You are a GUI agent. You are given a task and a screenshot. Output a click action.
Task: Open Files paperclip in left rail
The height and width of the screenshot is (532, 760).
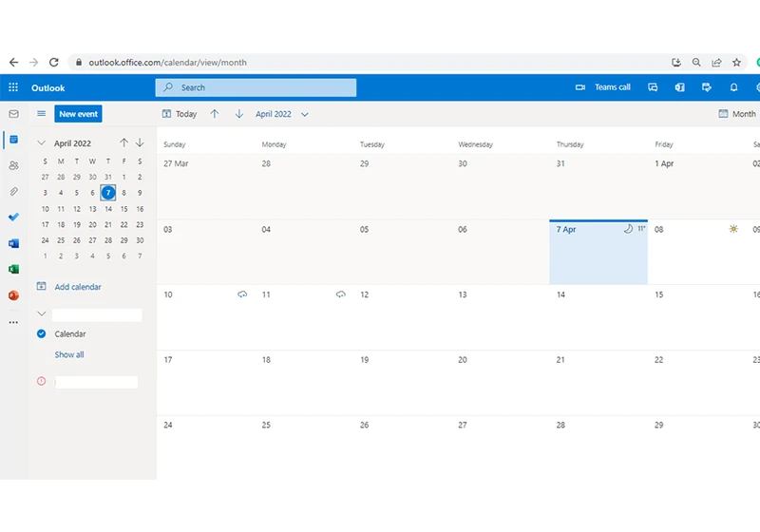(13, 191)
